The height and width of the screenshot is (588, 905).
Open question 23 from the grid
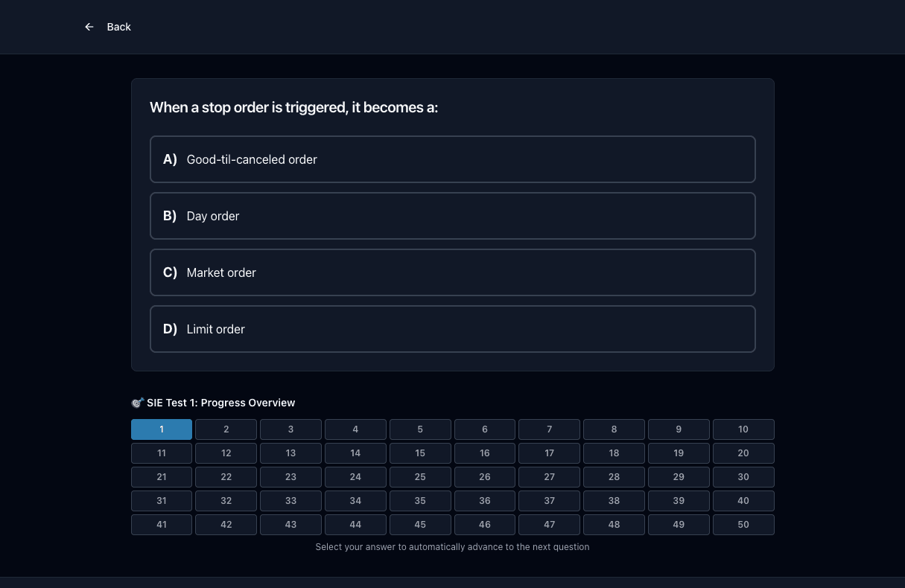(x=290, y=477)
